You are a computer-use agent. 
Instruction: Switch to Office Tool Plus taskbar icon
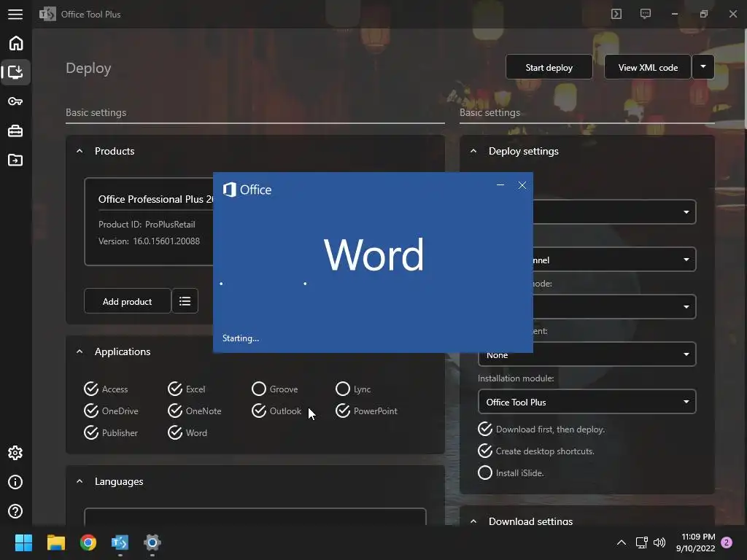click(120, 542)
